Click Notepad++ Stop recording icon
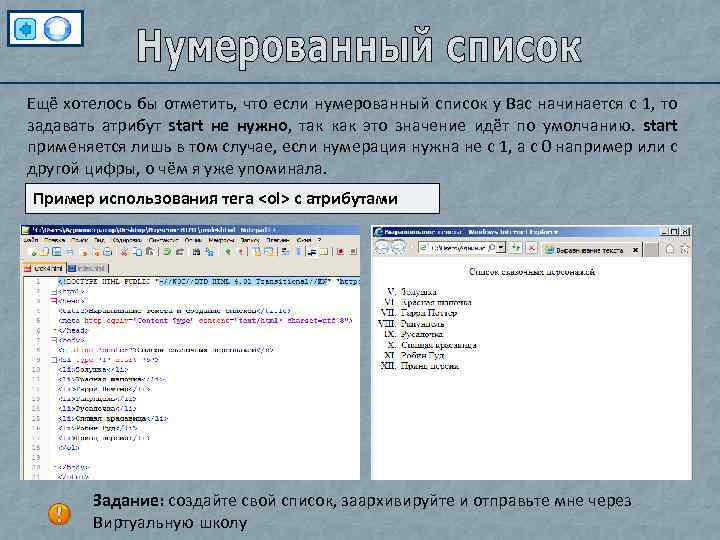 coord(353,252)
